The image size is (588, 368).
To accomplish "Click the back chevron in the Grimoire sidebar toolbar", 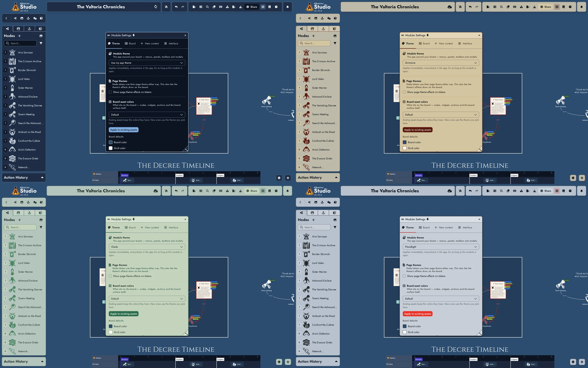I will pyautogui.click(x=300, y=18).
